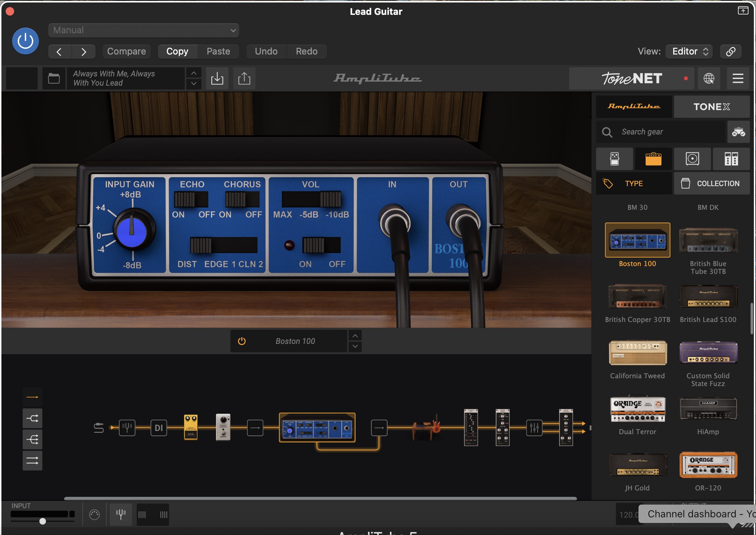Select the white gate pedal in chain
Screen dimensions: 756x535
pyautogui.click(x=223, y=427)
